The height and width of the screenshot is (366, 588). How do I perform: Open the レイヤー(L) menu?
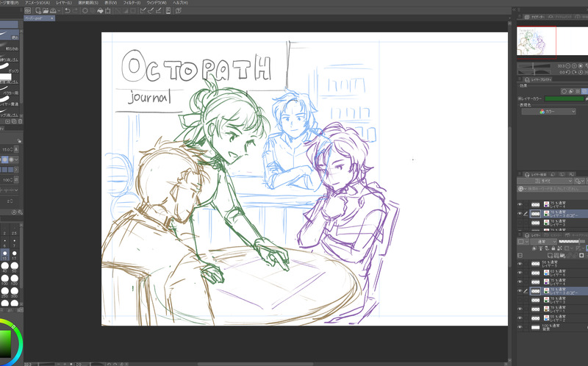[64, 3]
